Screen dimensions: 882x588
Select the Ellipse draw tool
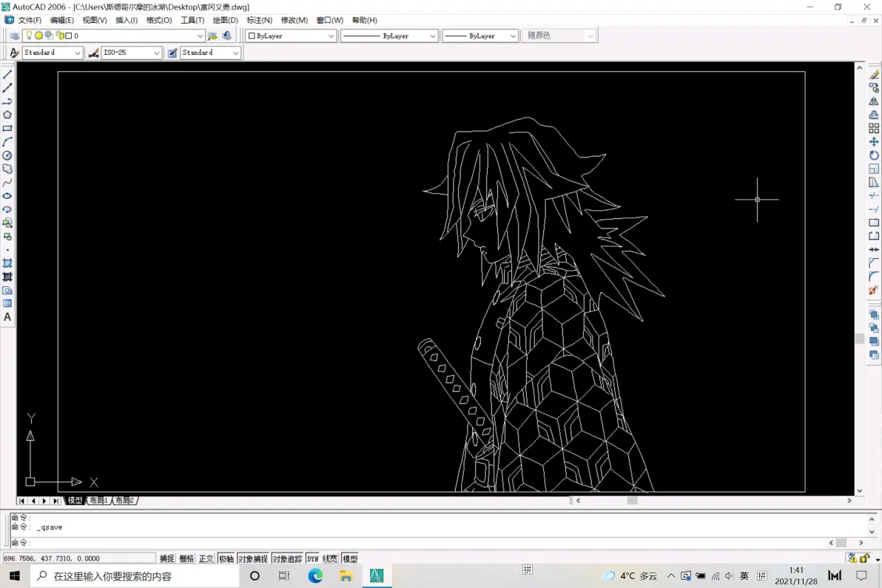(7, 196)
